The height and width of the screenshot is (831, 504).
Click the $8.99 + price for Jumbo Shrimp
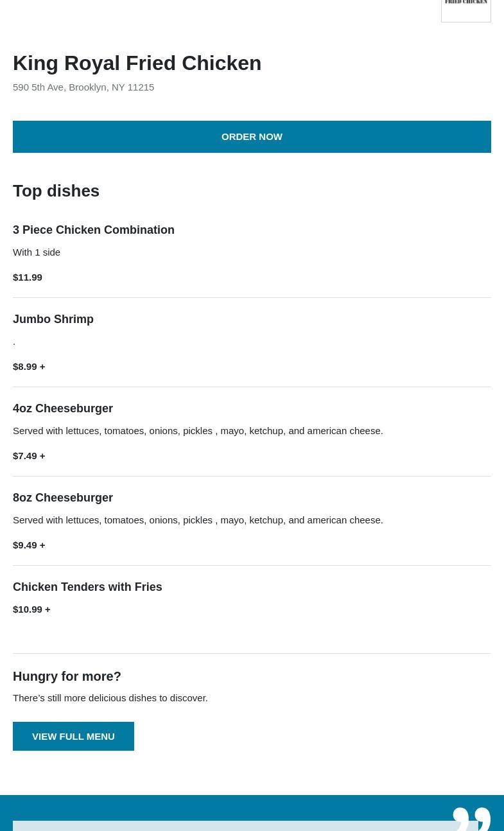29,366
